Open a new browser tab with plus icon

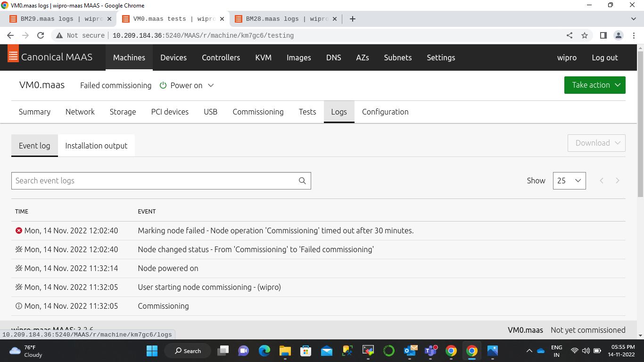(x=352, y=19)
